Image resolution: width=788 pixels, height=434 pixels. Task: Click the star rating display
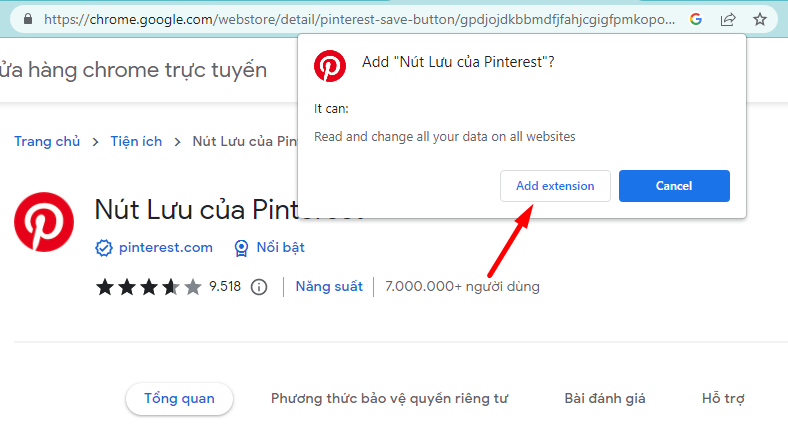point(149,287)
